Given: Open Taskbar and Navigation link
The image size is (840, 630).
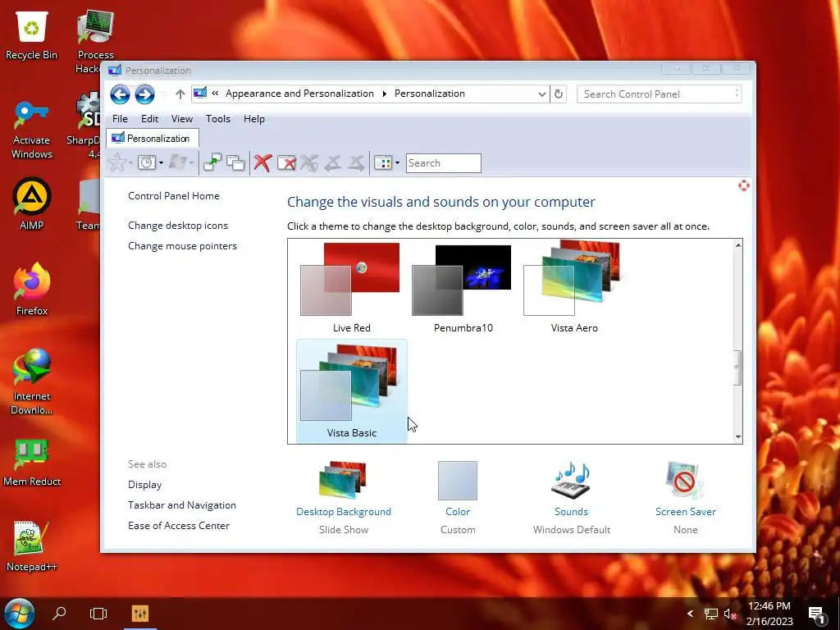Looking at the screenshot, I should 181,505.
